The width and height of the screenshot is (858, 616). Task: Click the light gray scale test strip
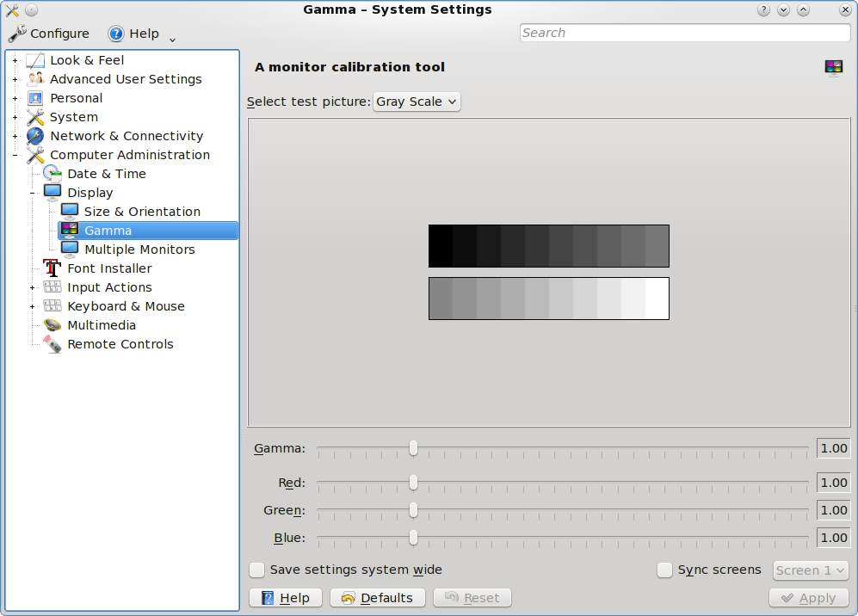pyautogui.click(x=549, y=299)
